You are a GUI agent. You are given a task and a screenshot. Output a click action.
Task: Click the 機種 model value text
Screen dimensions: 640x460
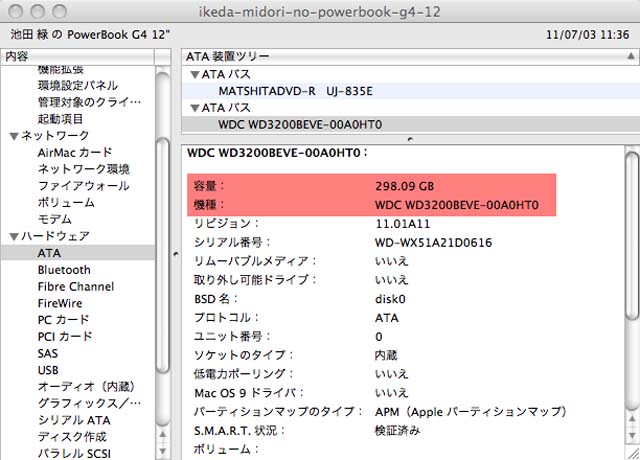pyautogui.click(x=457, y=204)
